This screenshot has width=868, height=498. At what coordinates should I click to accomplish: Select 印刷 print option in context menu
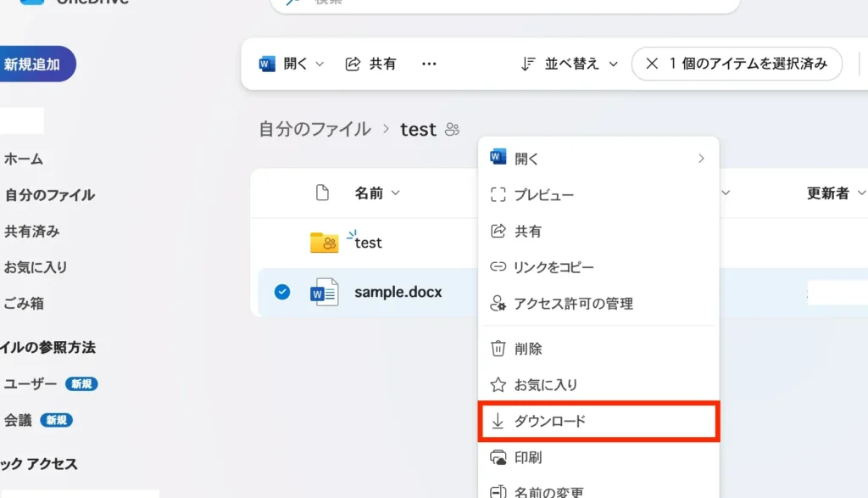pos(528,457)
